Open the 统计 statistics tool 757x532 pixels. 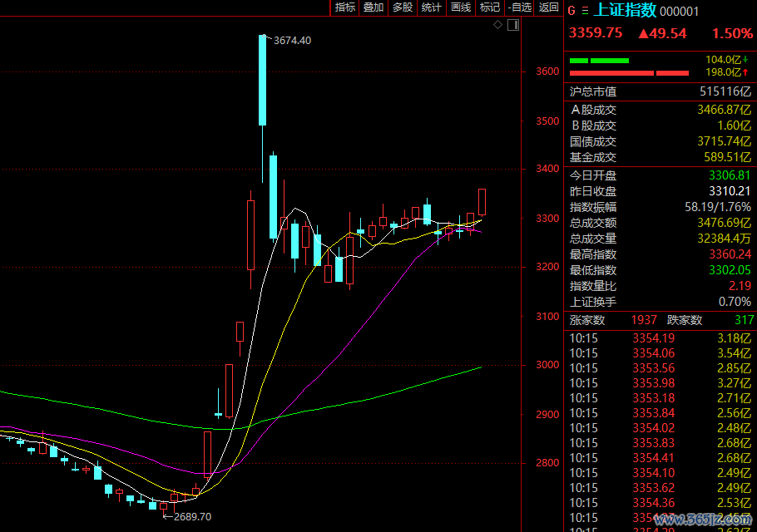click(x=431, y=7)
